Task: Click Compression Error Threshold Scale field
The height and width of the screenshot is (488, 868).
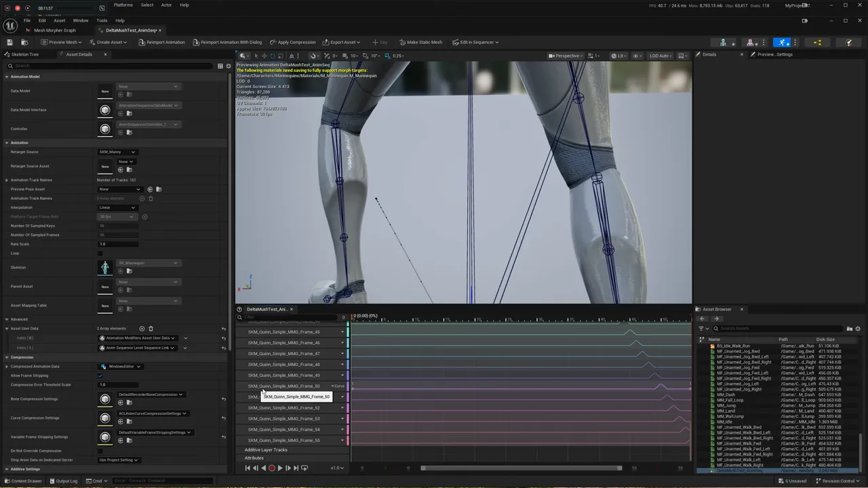Action: tap(118, 385)
